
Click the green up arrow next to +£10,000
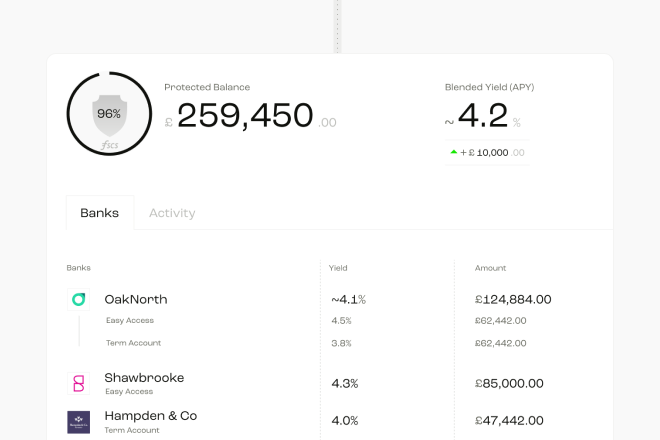coord(453,152)
